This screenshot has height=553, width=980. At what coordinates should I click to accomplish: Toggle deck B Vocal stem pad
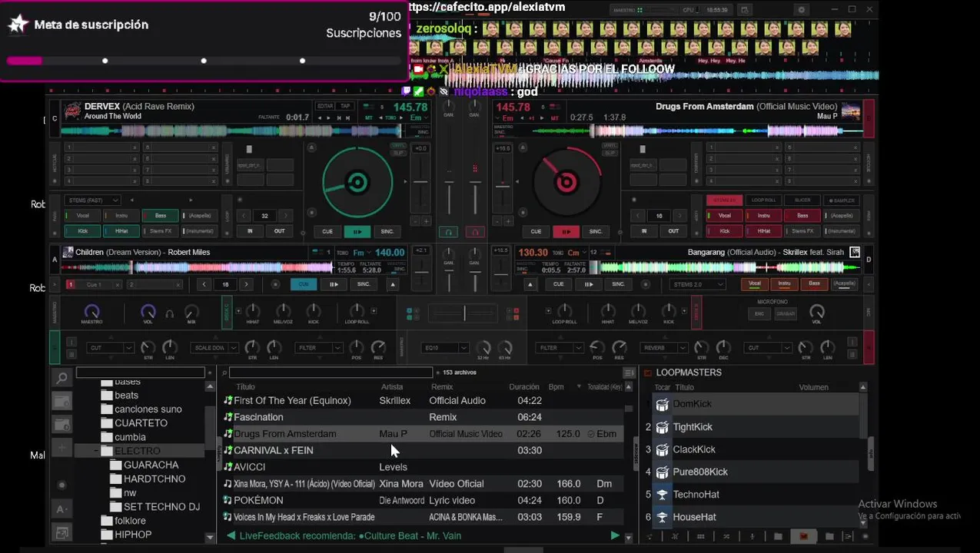725,216
